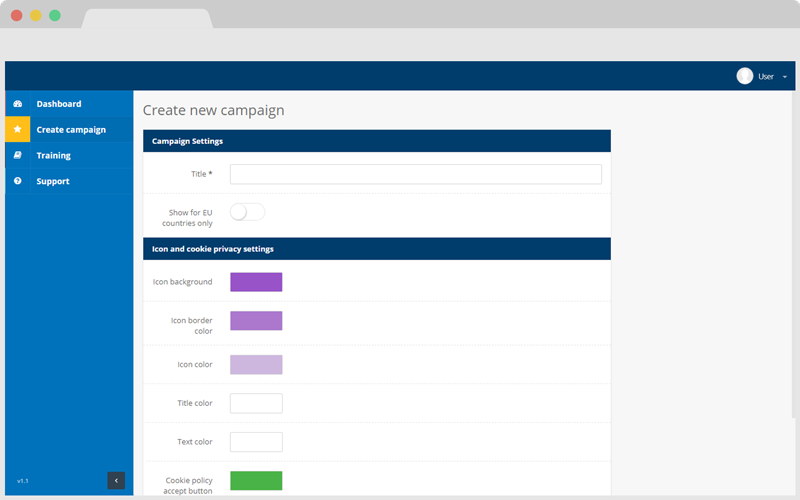Toggle Show for EU countries only
800x500 pixels.
247,212
